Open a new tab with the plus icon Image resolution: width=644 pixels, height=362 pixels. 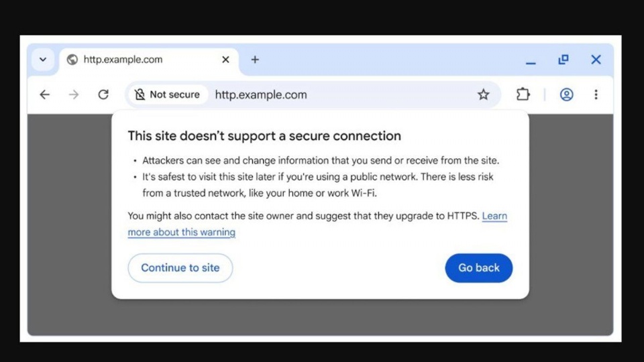[x=255, y=60]
